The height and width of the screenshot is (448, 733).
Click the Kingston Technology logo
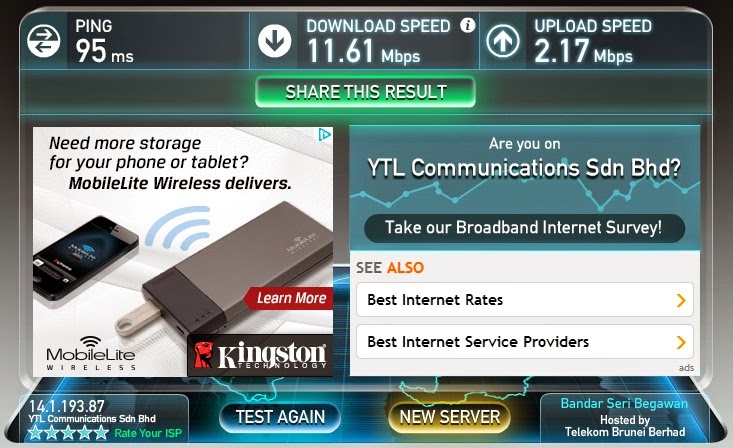[x=260, y=355]
